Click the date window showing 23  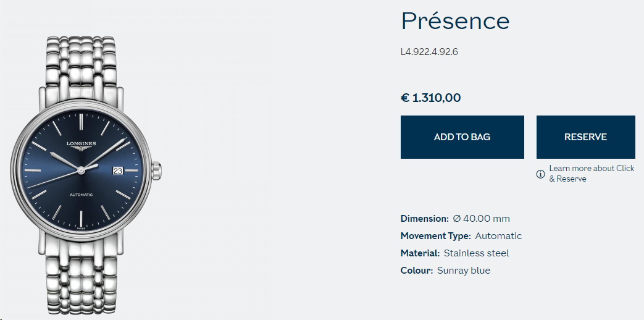tap(118, 171)
